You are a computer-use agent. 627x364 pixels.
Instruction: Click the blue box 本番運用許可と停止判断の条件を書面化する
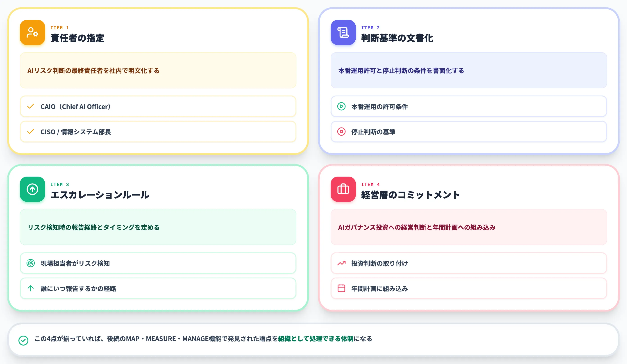click(469, 71)
